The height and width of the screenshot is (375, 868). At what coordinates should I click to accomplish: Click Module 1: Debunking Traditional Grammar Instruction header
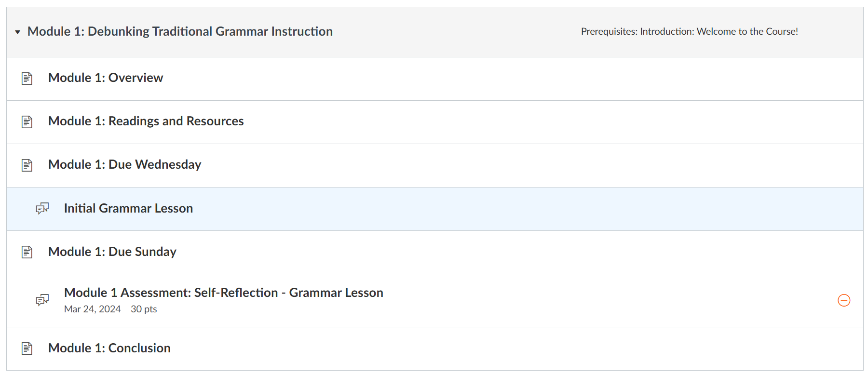[180, 31]
